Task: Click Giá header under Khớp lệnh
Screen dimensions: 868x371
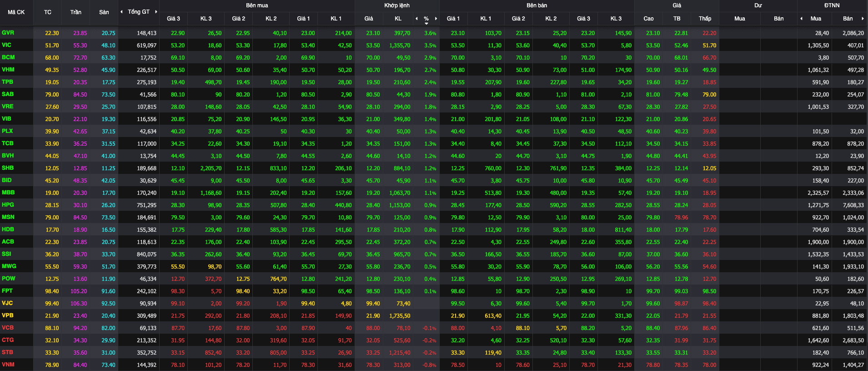Action: point(369,19)
